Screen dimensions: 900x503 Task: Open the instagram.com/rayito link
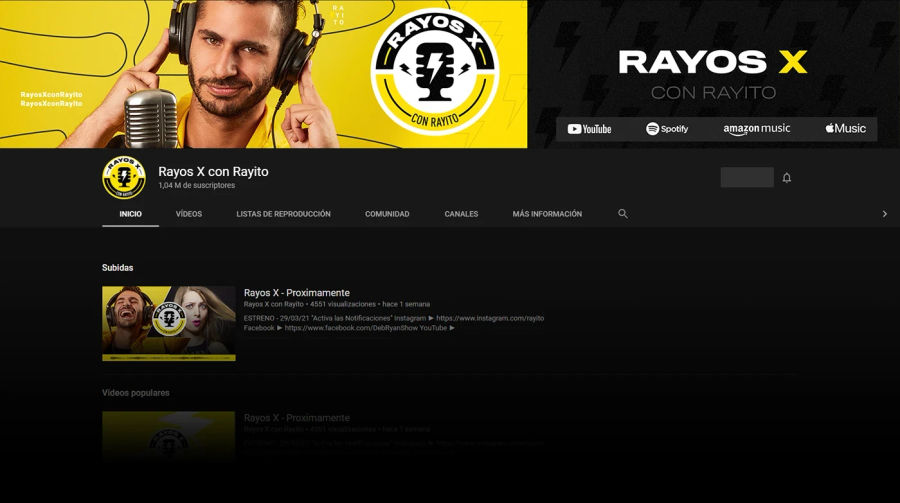490,318
